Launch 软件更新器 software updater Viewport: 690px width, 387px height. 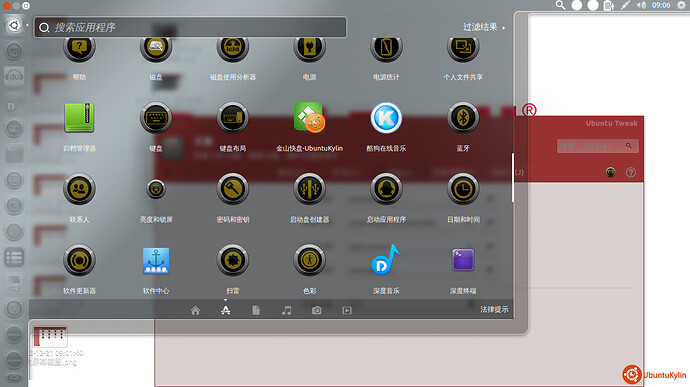tap(79, 260)
